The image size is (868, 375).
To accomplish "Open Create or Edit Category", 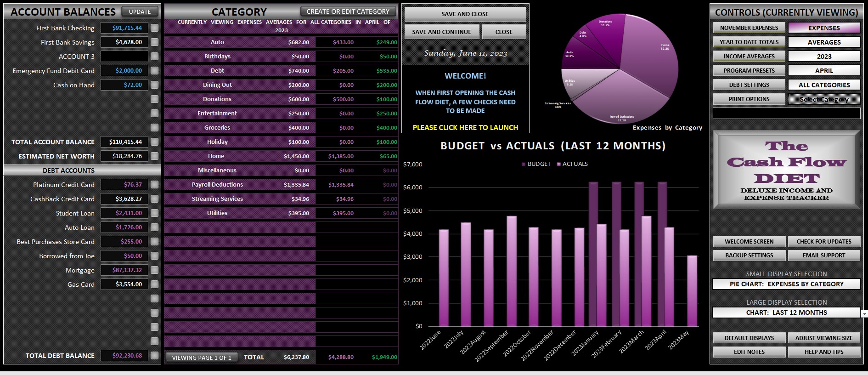I will (x=348, y=11).
